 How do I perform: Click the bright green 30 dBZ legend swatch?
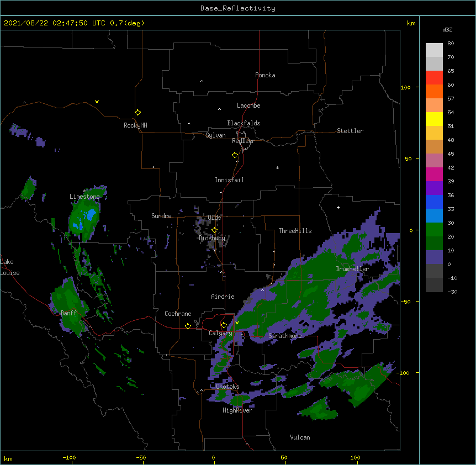(x=434, y=230)
